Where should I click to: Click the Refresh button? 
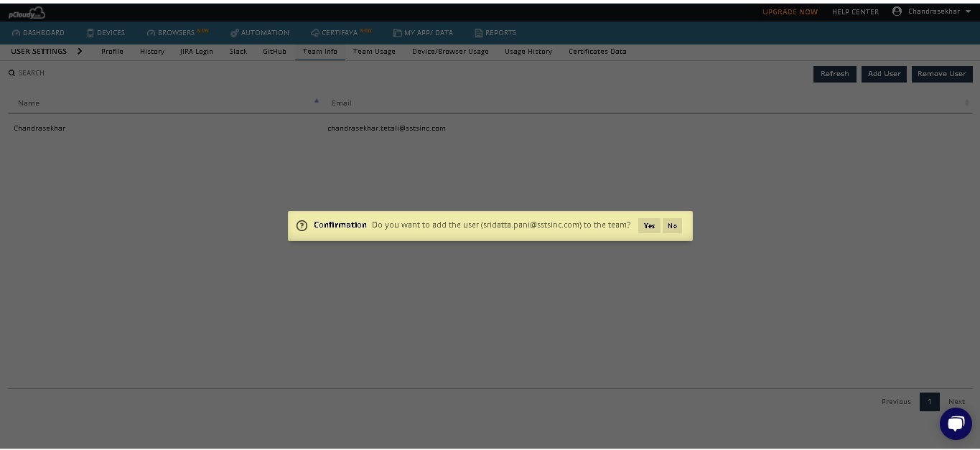point(834,74)
